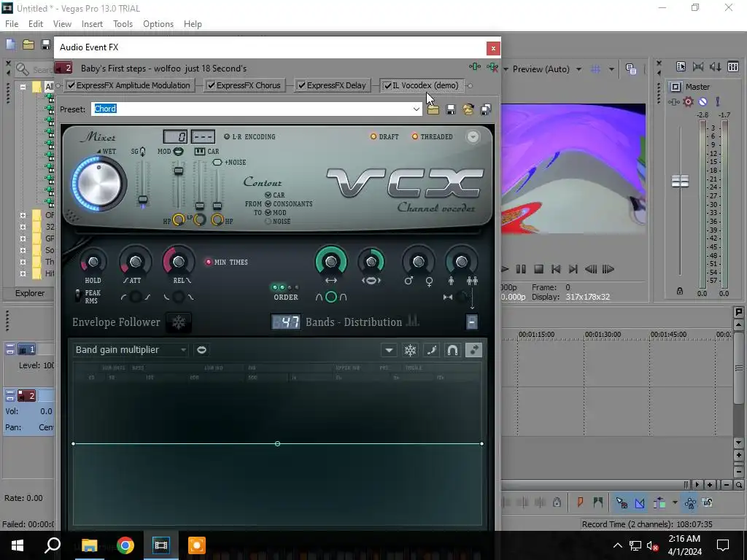The image size is (747, 560).
Task: Toggle the Contour CAR option
Action: [268, 195]
